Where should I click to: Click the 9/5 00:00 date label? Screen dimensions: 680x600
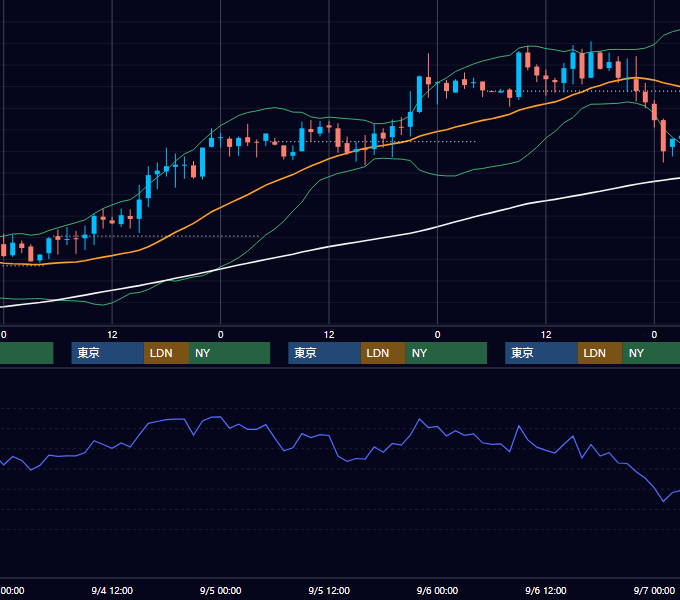[220, 590]
